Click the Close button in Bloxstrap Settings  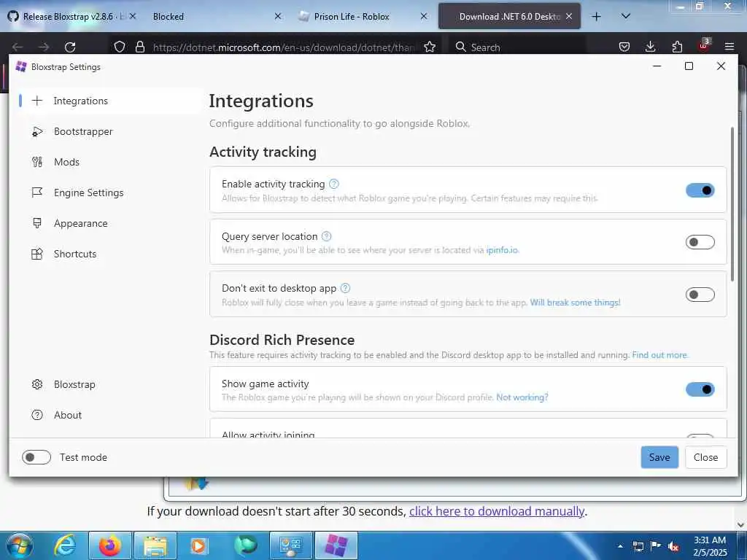point(705,457)
